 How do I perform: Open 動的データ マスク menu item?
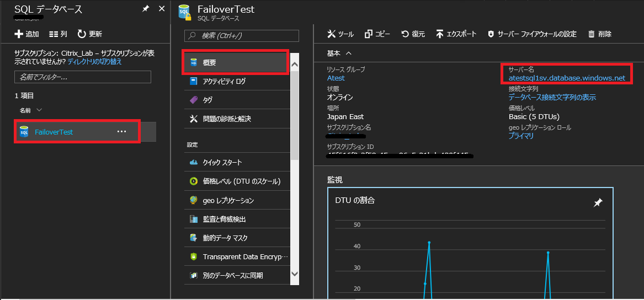237,238
